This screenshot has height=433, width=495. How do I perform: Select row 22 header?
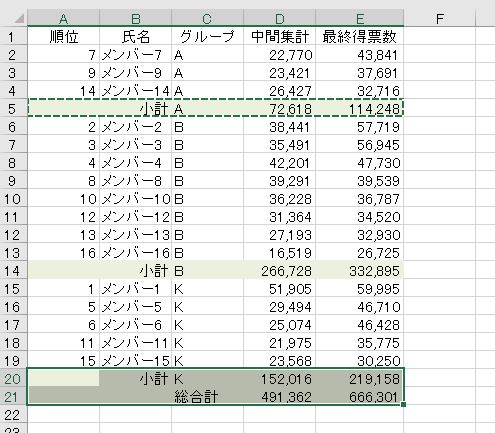click(x=13, y=415)
